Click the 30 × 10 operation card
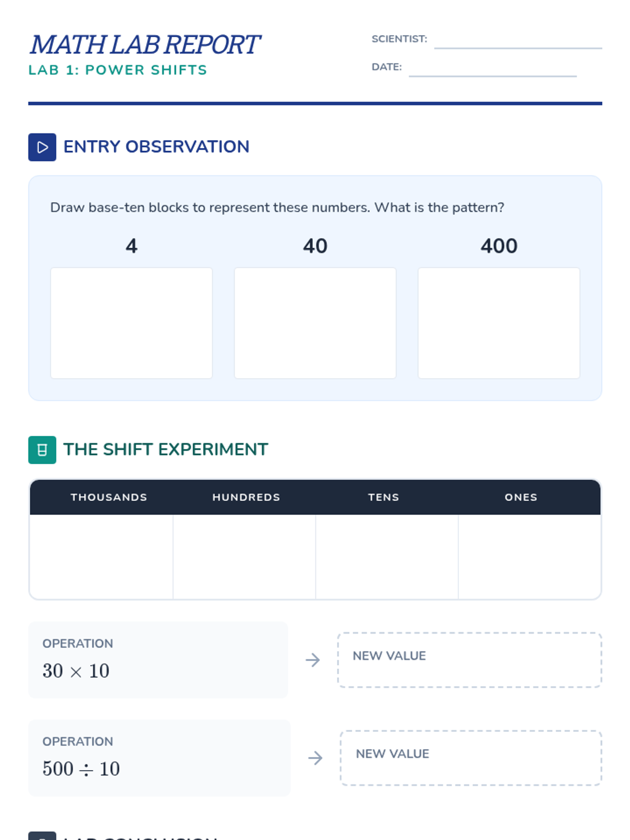The height and width of the screenshot is (840, 630). click(158, 660)
